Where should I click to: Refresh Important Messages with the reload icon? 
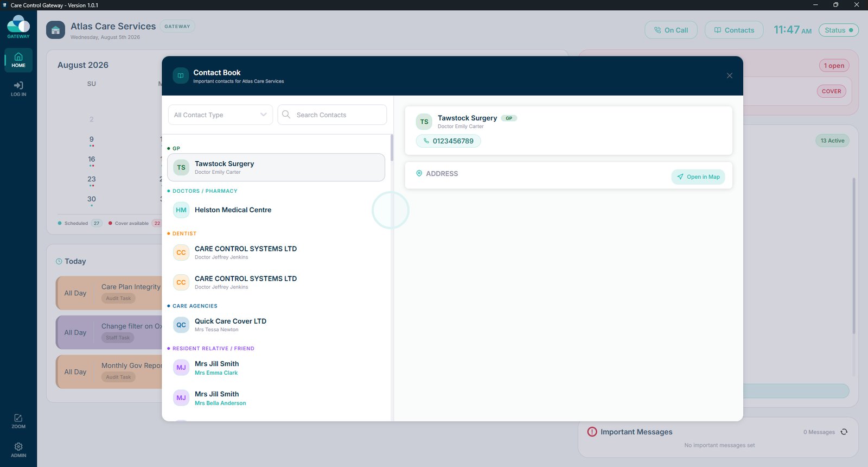pyautogui.click(x=844, y=432)
